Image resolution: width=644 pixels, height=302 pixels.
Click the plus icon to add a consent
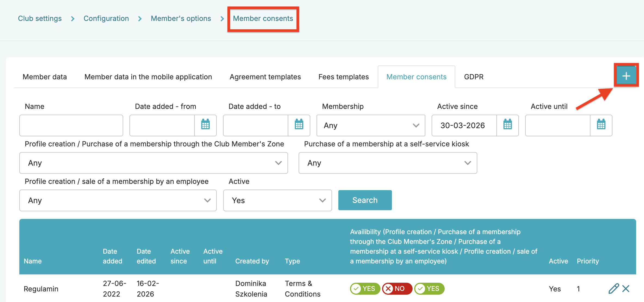(x=626, y=76)
